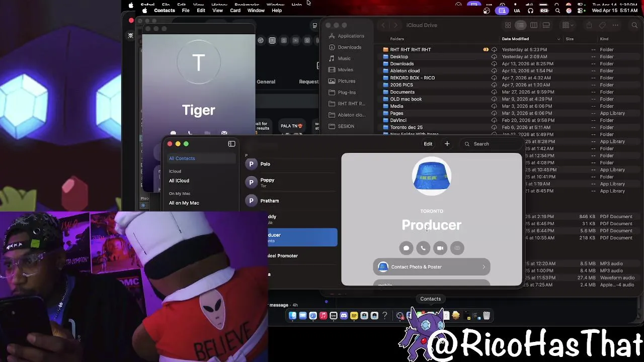Click the UA input source indicator

[517, 11]
